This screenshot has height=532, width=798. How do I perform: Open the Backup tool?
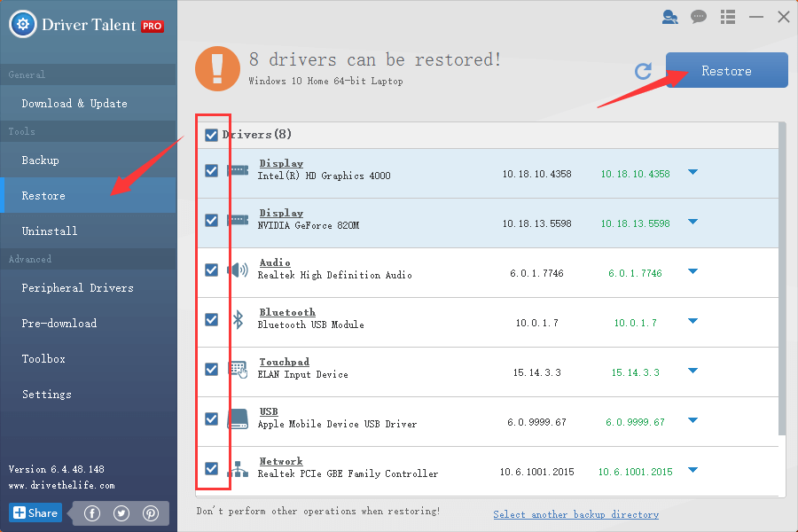tap(89, 160)
